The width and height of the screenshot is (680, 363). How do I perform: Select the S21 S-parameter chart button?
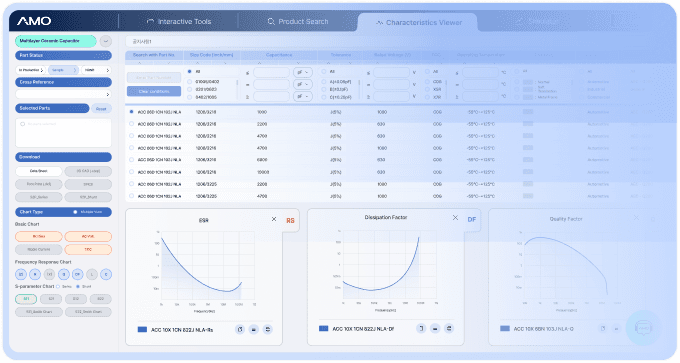(51, 299)
